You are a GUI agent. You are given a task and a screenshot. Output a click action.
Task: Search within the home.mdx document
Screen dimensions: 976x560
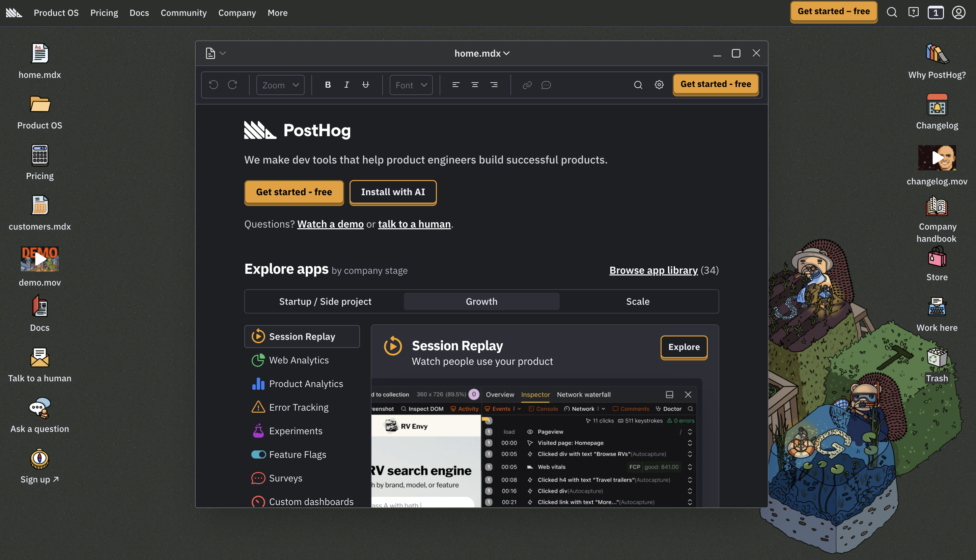click(x=638, y=85)
